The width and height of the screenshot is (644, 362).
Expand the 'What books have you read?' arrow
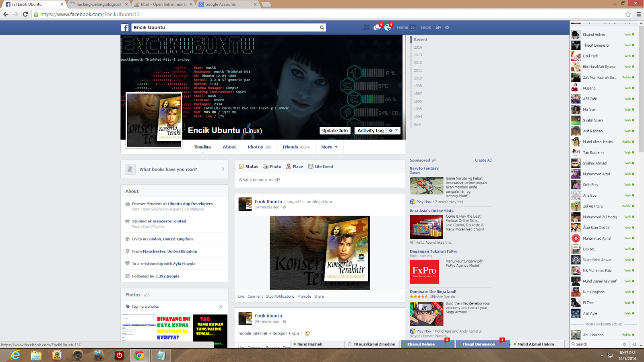(x=223, y=169)
